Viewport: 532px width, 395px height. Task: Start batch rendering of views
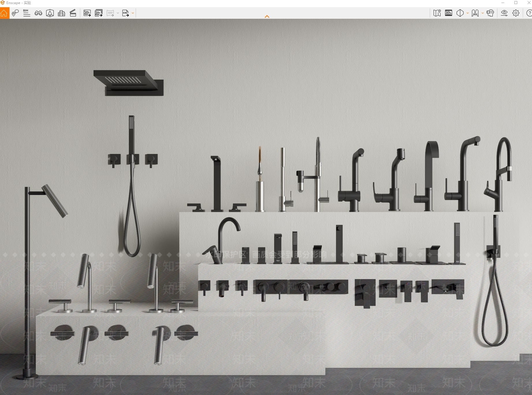pos(99,13)
